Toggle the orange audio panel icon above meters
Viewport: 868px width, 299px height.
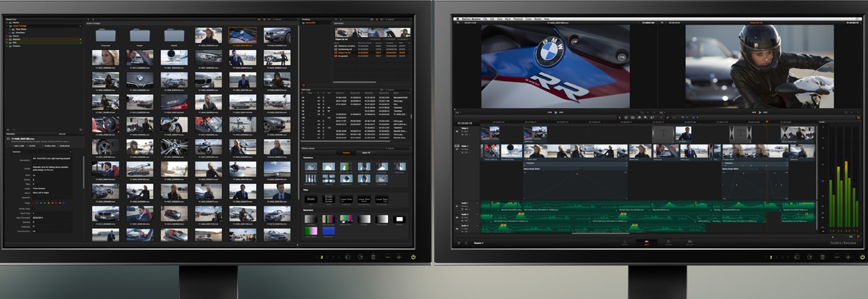(858, 118)
